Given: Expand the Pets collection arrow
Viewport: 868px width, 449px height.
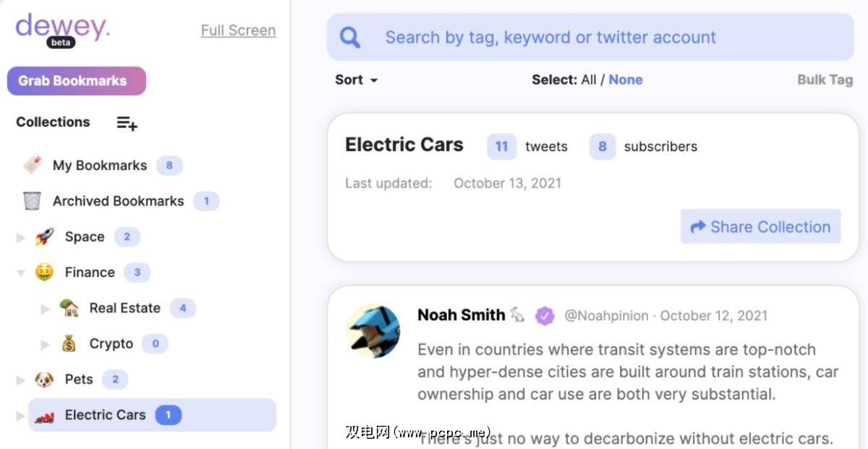Looking at the screenshot, I should (20, 380).
